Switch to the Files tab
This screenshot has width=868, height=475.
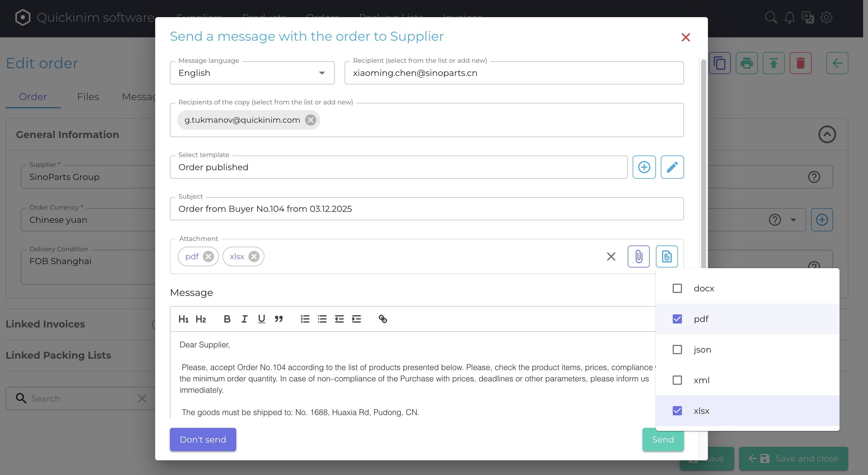click(x=88, y=97)
